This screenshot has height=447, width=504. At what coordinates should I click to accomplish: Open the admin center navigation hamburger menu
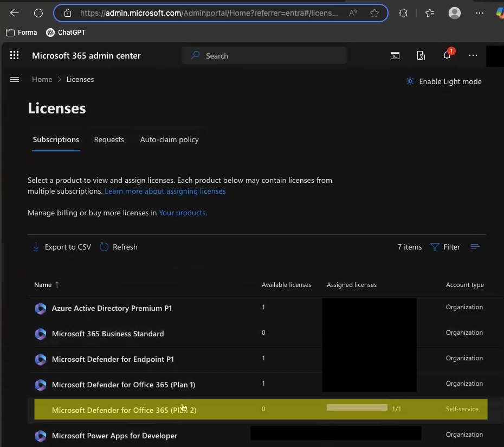15,79
